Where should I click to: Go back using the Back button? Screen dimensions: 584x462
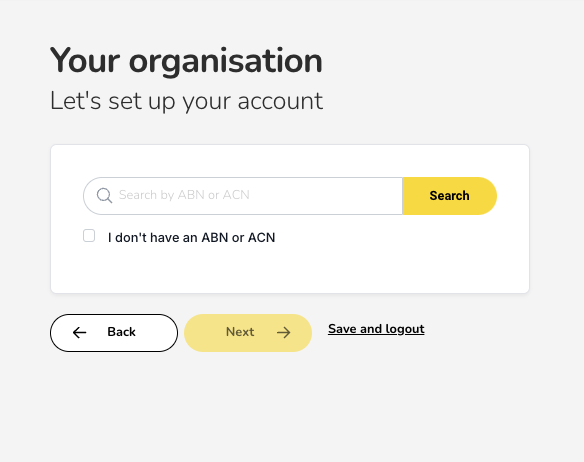coord(114,333)
